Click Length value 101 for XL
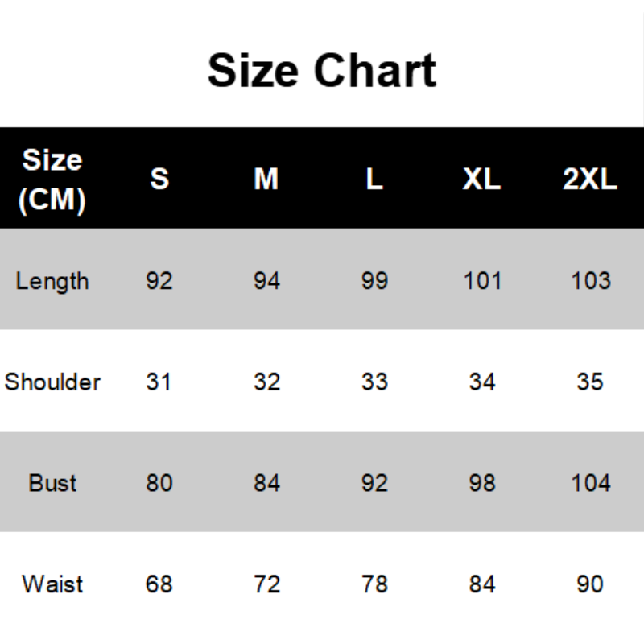 (x=482, y=281)
